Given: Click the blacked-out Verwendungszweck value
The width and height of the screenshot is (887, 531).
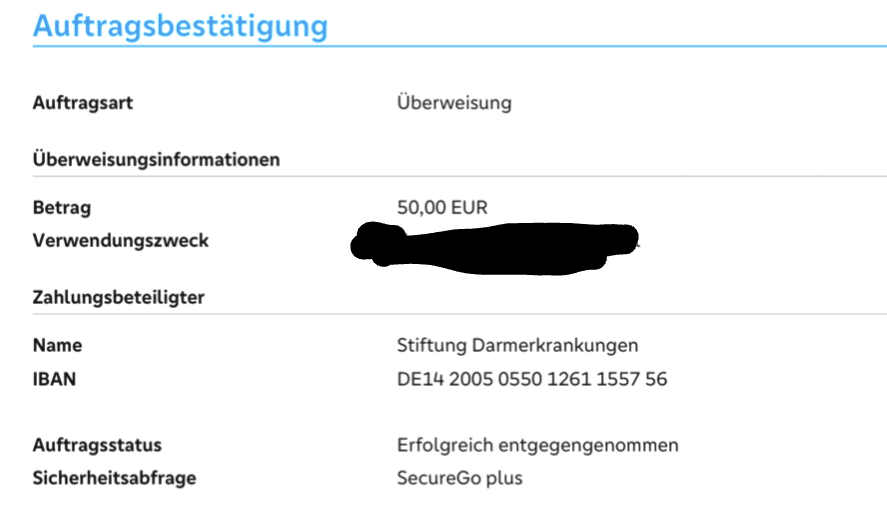Looking at the screenshot, I should coord(495,246).
